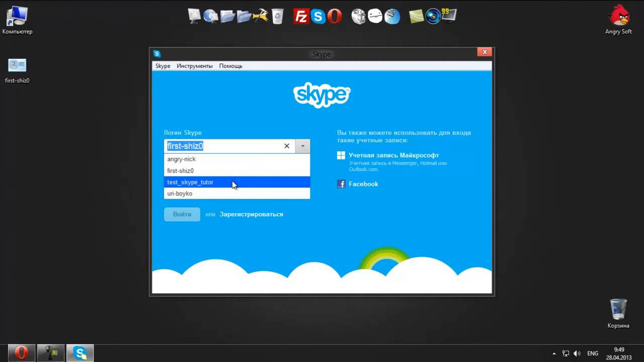
Task: Click the blue-background meme face icon in dock
Action: tap(392, 17)
